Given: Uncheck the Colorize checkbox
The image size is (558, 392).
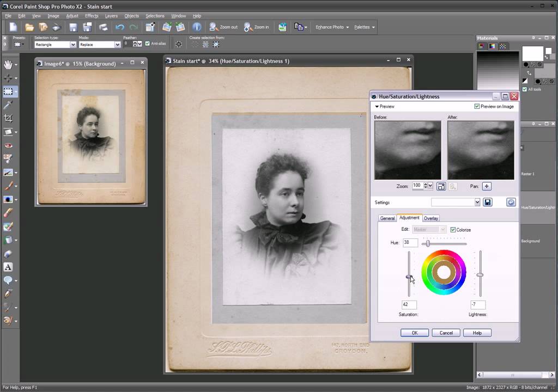Looking at the screenshot, I should coord(453,230).
